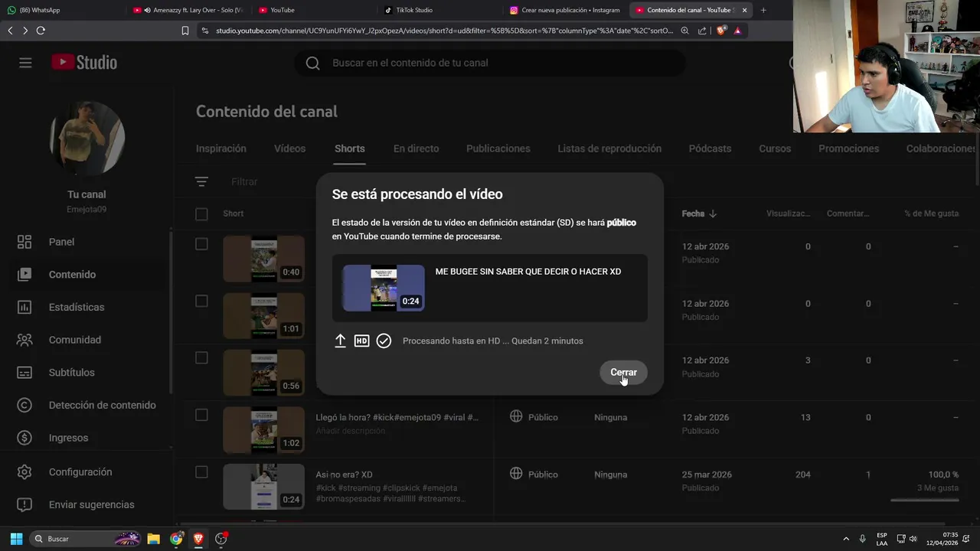Click the filter list icon
Viewport: 980px width, 551px height.
[201, 181]
